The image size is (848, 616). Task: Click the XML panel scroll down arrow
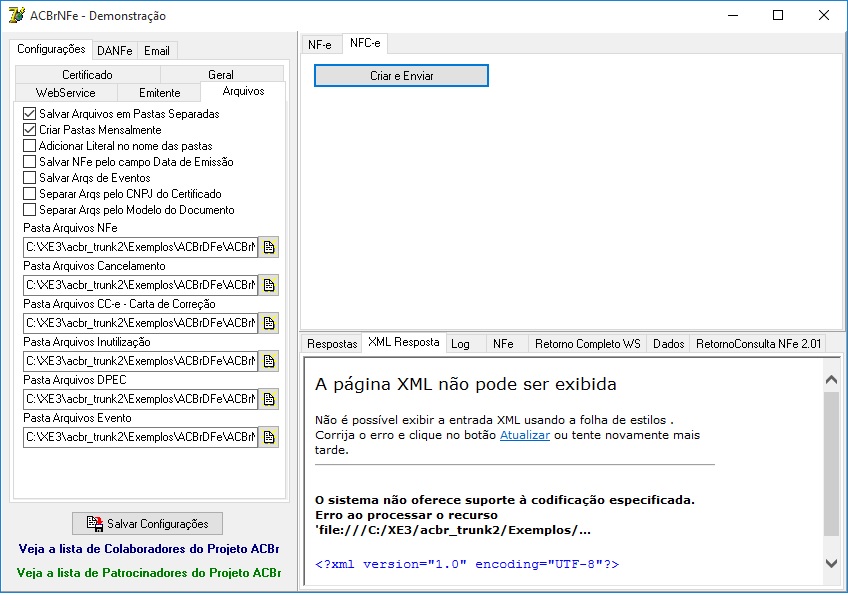tap(832, 564)
